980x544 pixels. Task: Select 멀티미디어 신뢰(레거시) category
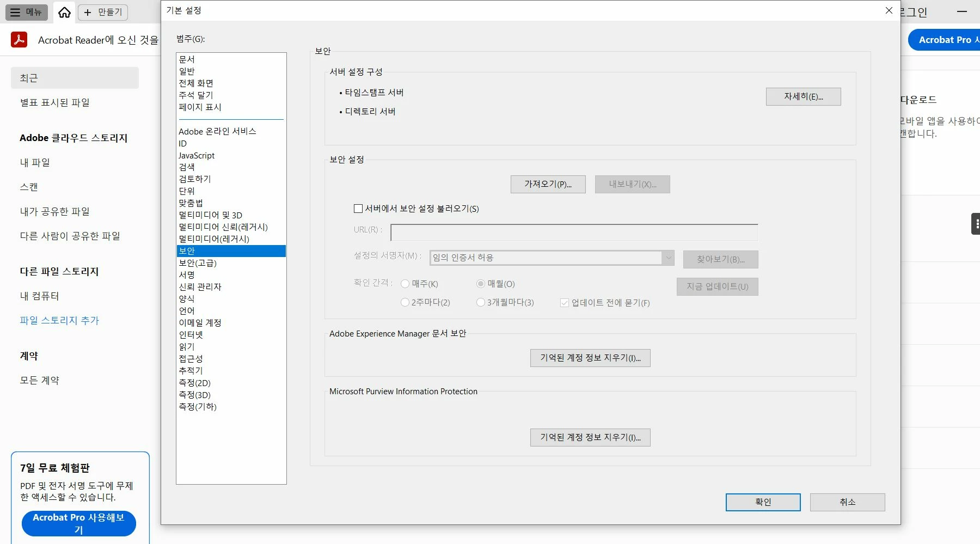point(231,227)
